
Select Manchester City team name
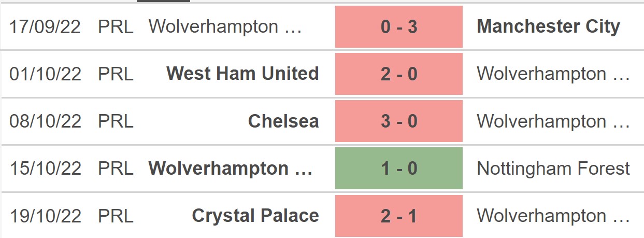point(548,26)
